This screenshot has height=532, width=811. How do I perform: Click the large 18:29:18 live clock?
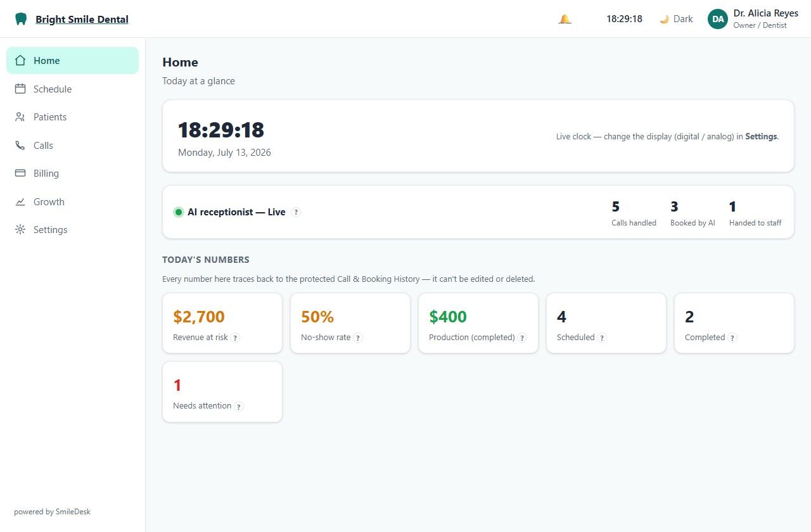pyautogui.click(x=221, y=130)
